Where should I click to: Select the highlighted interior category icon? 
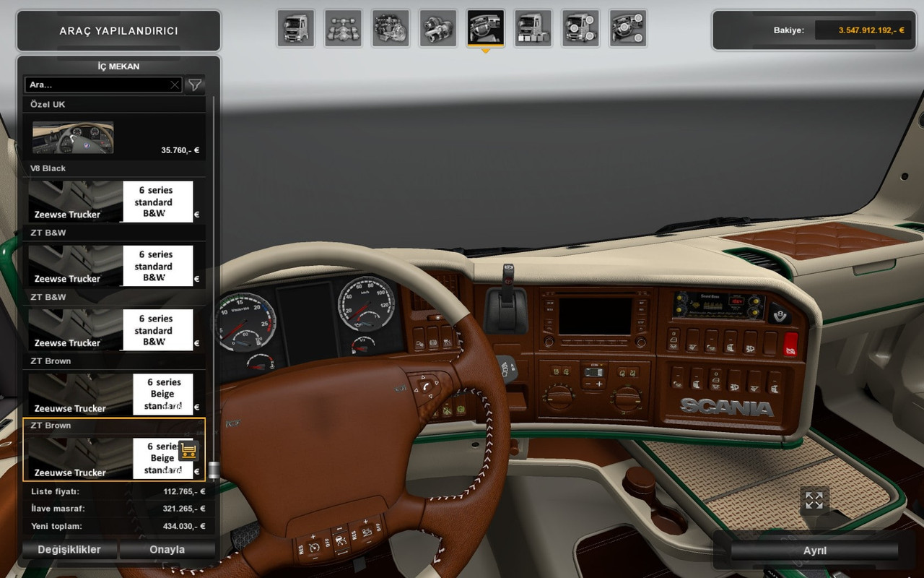(485, 28)
